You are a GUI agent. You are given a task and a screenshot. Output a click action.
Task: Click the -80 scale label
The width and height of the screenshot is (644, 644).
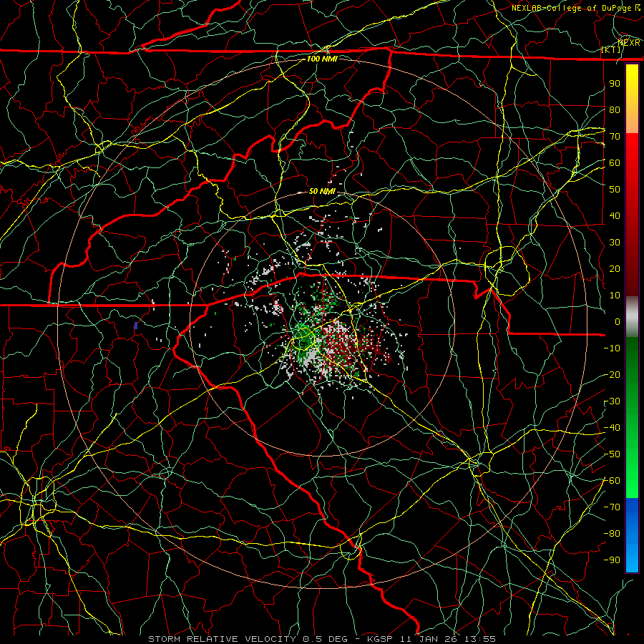(x=612, y=534)
